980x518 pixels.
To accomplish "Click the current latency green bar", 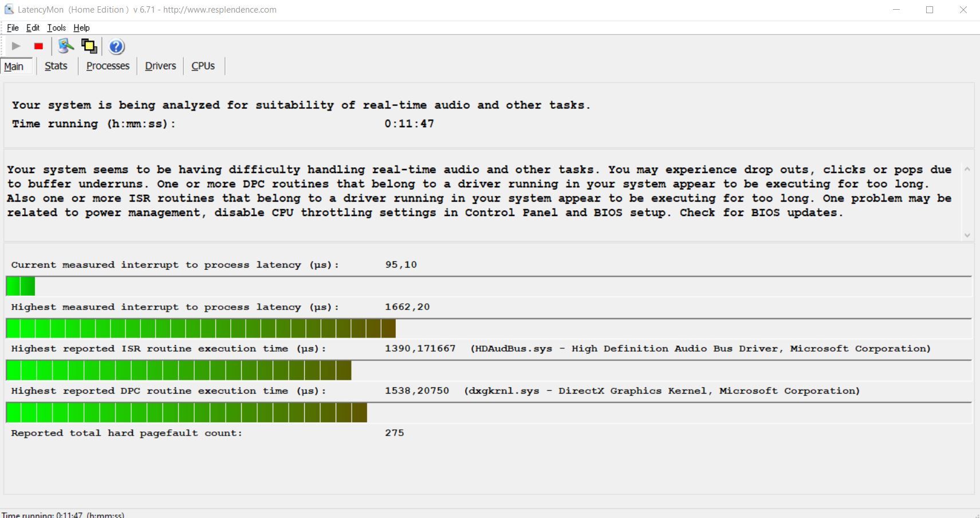I will tap(21, 286).
